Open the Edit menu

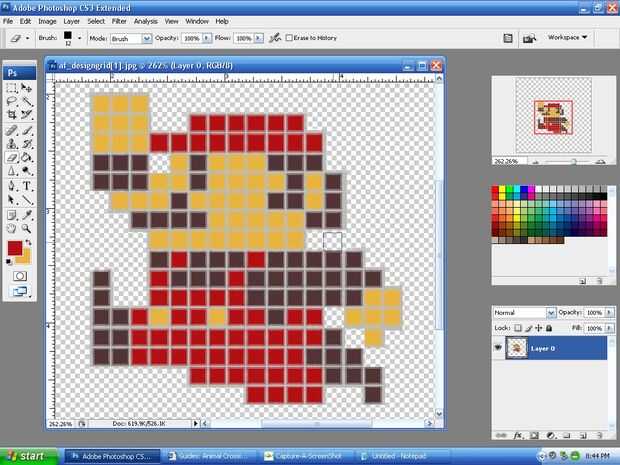tap(25, 21)
